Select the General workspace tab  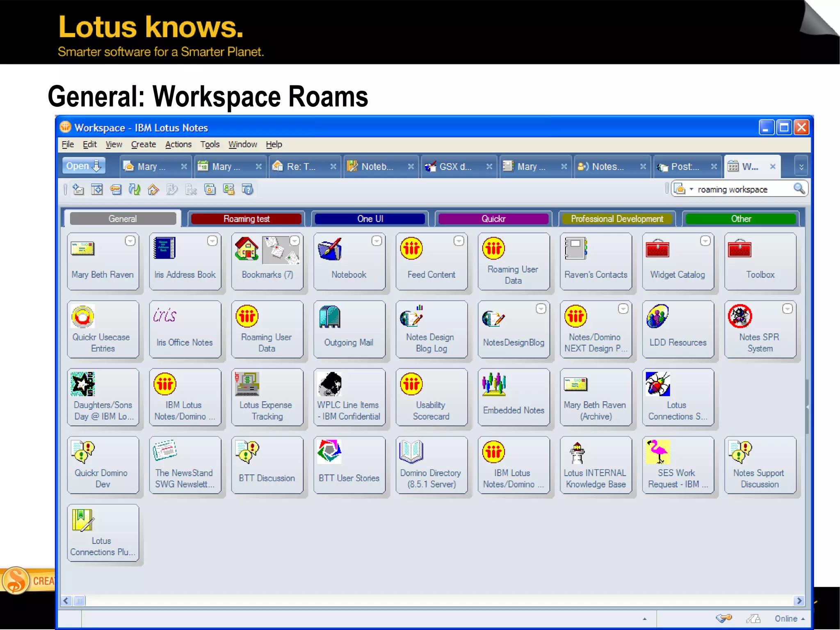123,219
